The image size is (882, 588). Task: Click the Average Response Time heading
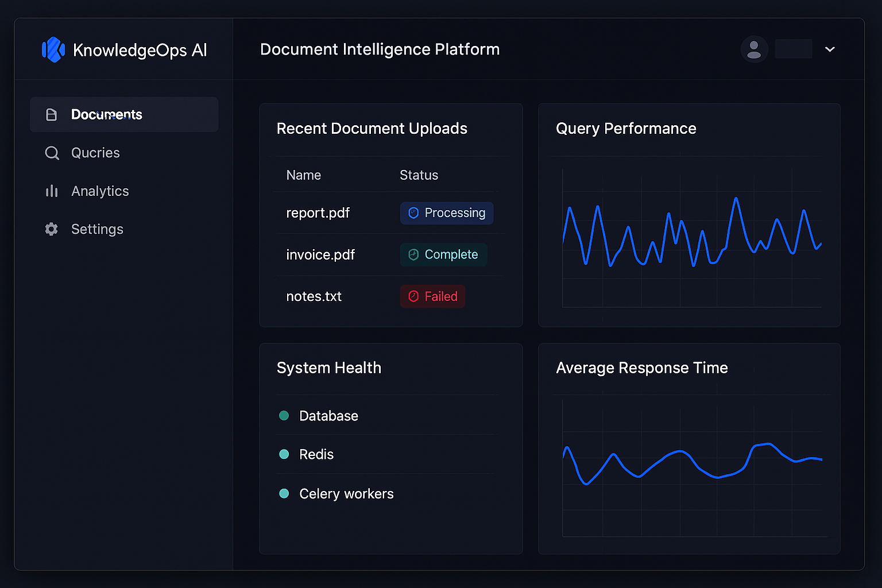(x=641, y=368)
